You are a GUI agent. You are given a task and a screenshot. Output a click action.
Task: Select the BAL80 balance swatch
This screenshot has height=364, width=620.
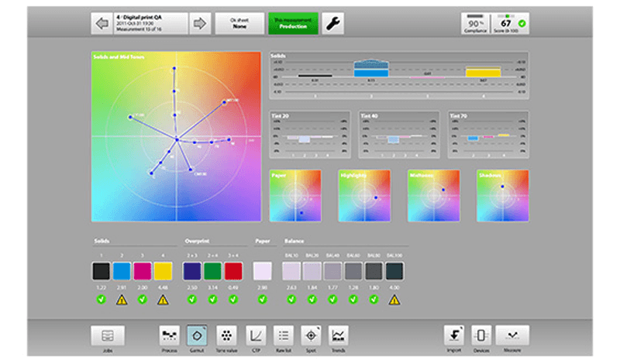(374, 271)
